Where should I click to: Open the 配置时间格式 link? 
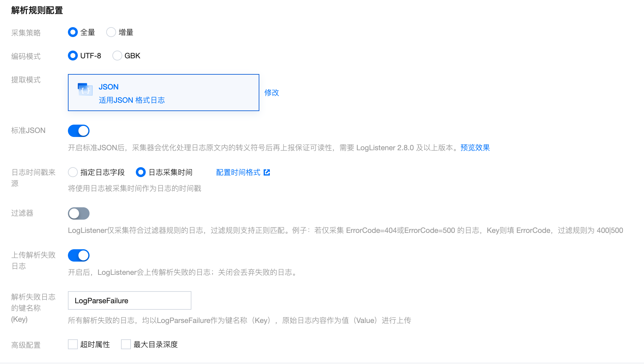pos(238,172)
